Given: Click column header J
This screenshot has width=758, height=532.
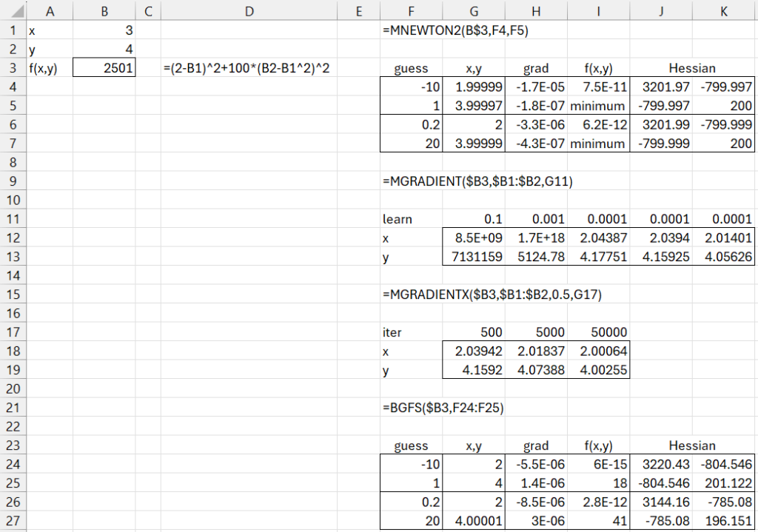Looking at the screenshot, I should coord(661,10).
